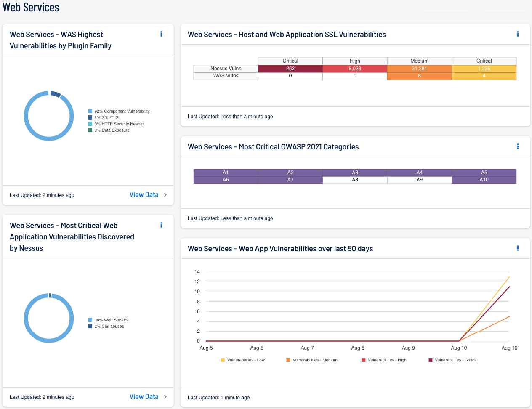Click the A6 OWASP category cell
The image size is (532, 409).
226,180
